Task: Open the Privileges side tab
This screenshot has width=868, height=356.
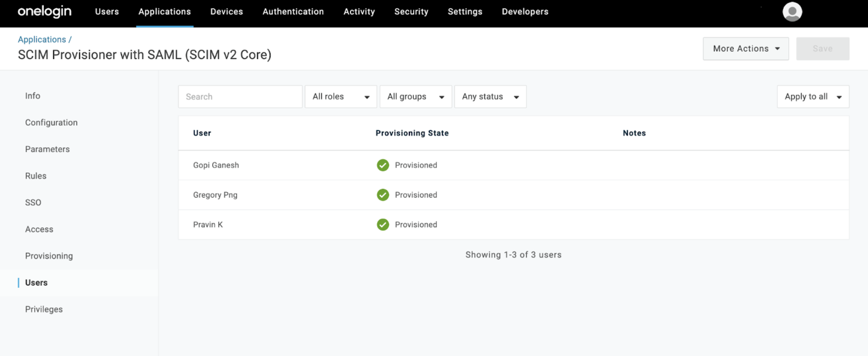Action: click(x=44, y=309)
